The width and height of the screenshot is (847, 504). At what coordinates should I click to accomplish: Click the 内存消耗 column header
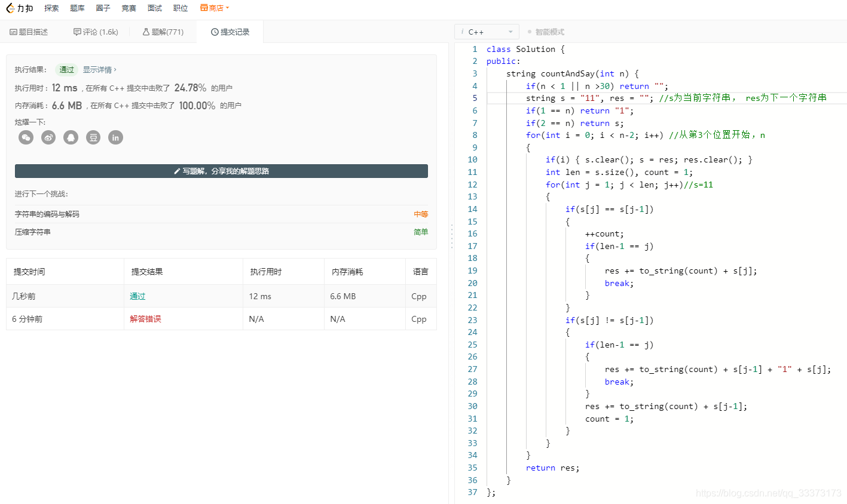click(347, 272)
